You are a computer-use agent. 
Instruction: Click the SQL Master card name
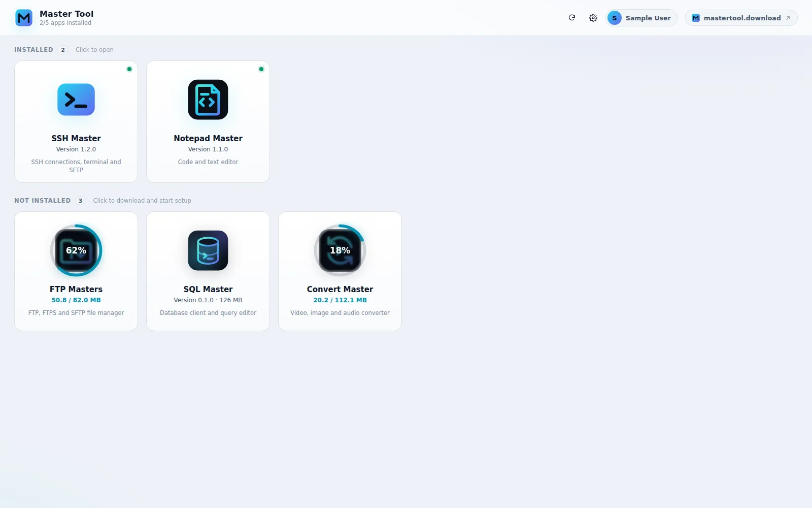(x=208, y=289)
